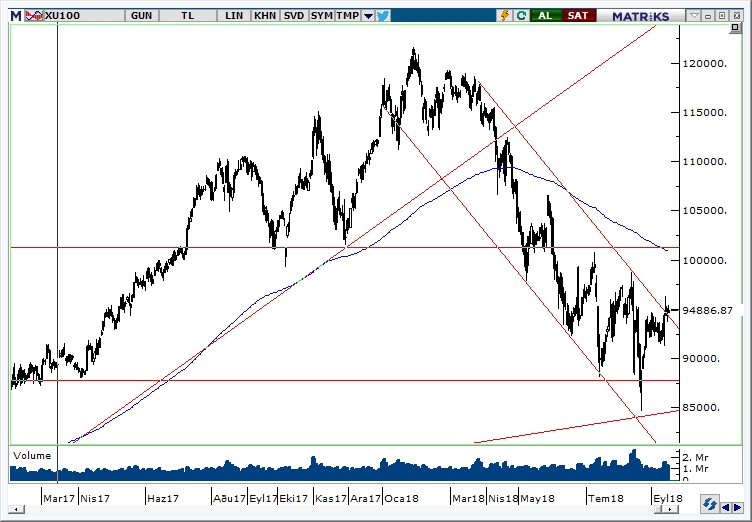Toggle LIN linear scale

coord(234,15)
